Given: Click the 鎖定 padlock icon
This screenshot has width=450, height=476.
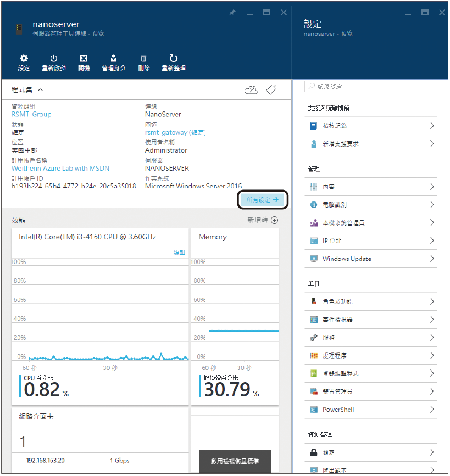Looking at the screenshot, I should pos(314,452).
